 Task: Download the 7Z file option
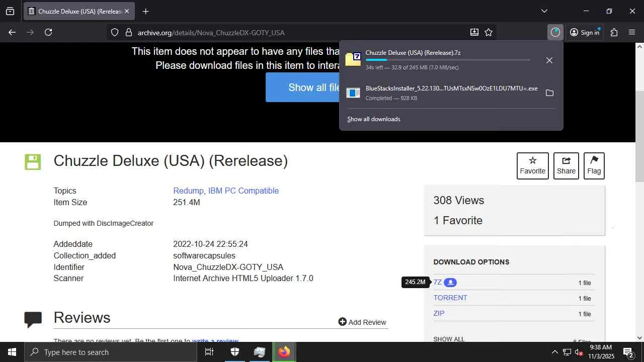click(x=438, y=283)
